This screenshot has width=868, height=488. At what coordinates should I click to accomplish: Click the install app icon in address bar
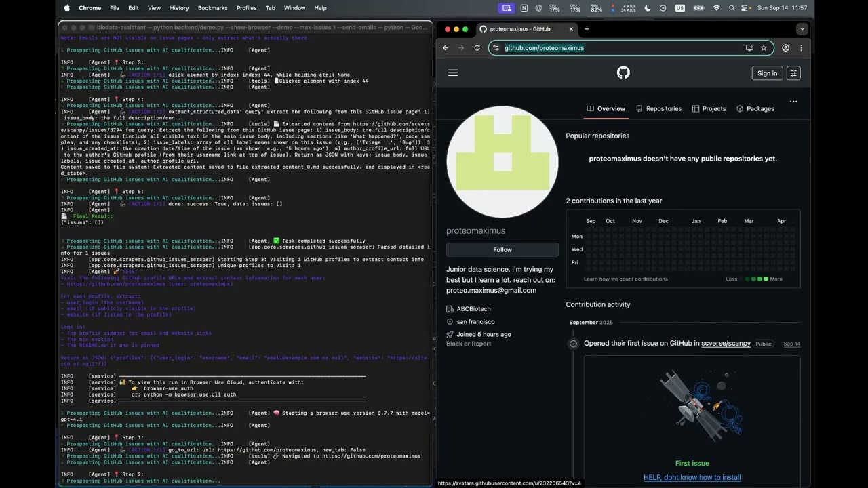coord(749,48)
